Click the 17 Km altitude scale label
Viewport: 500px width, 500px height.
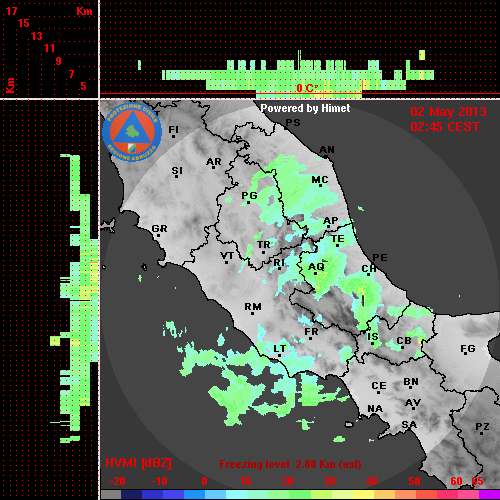click(11, 11)
